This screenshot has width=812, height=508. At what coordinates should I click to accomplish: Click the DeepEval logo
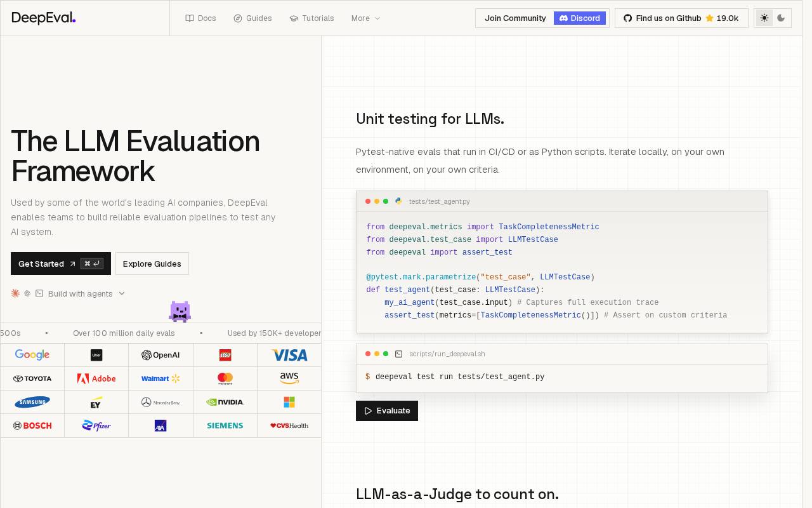click(x=44, y=18)
